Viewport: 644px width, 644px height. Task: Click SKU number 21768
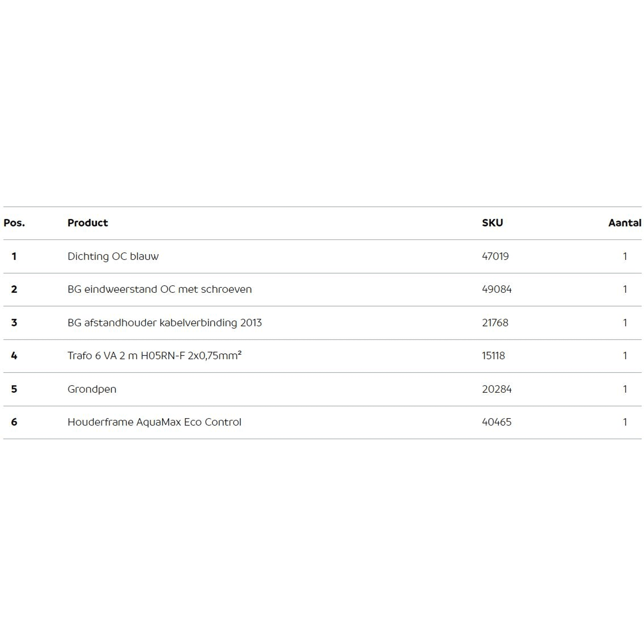[x=495, y=323]
